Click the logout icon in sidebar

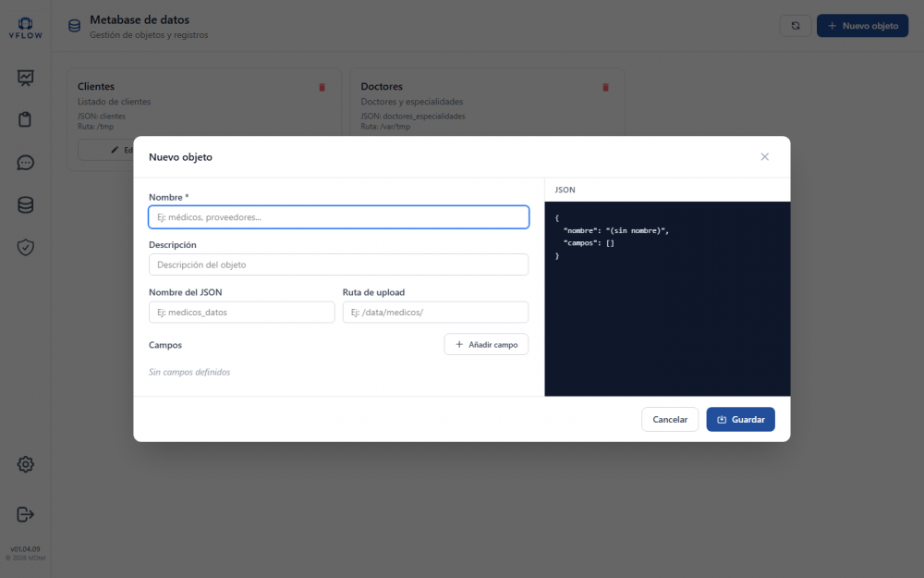(x=25, y=514)
